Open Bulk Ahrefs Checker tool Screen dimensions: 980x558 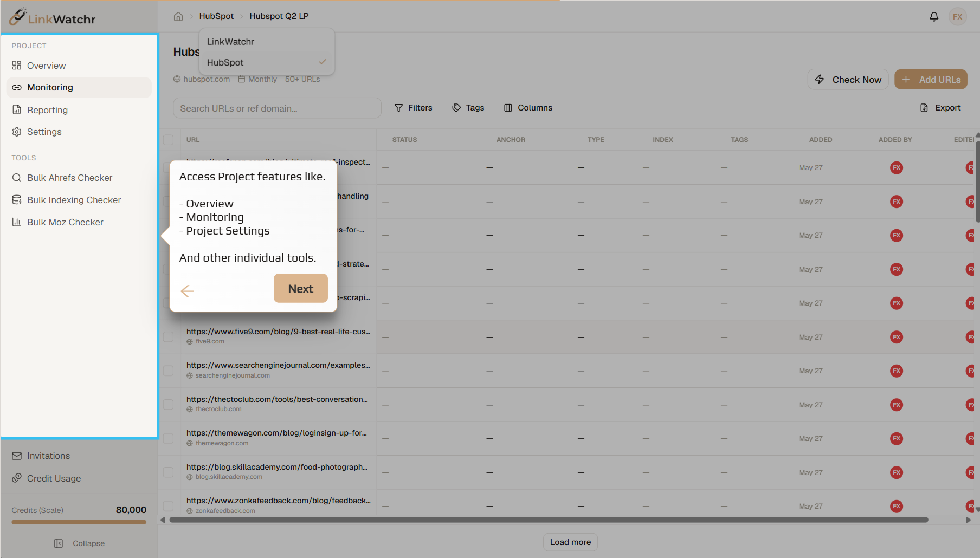point(79,178)
